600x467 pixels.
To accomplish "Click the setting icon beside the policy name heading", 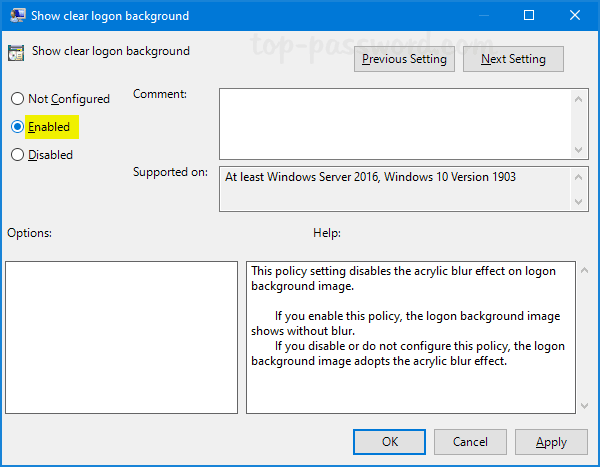I will [x=16, y=51].
